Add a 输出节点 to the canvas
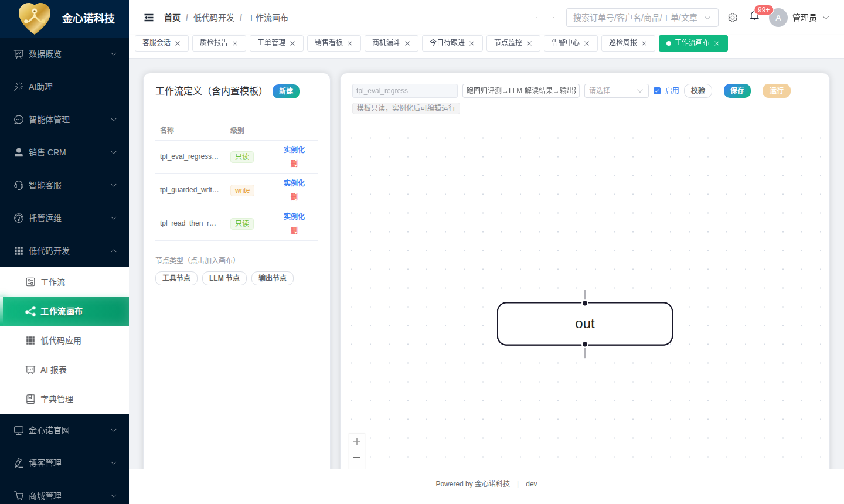 click(x=273, y=278)
